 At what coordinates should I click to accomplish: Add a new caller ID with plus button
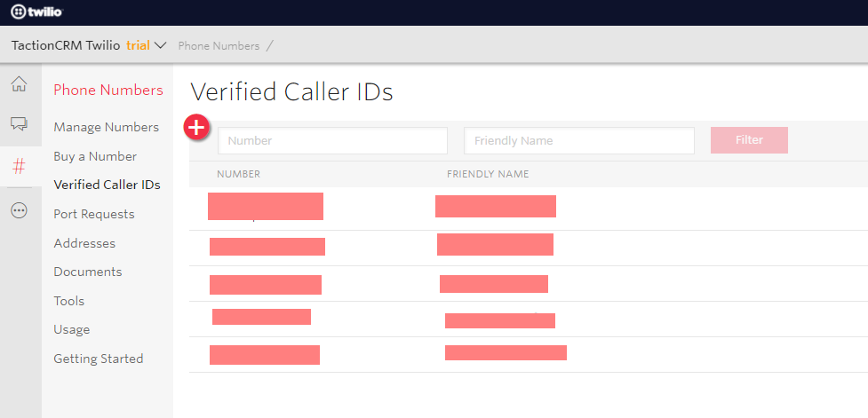point(196,128)
